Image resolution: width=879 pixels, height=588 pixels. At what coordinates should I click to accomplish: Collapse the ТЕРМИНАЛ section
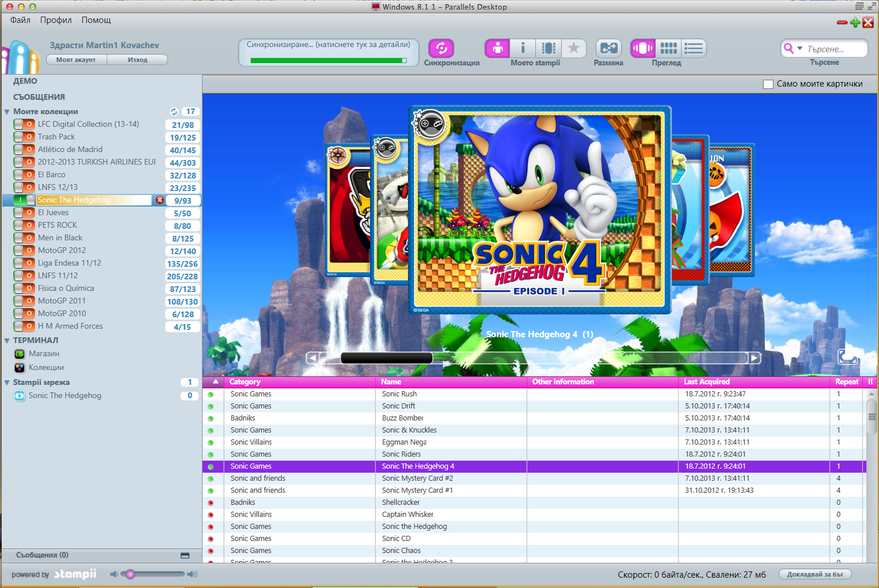[x=7, y=341]
